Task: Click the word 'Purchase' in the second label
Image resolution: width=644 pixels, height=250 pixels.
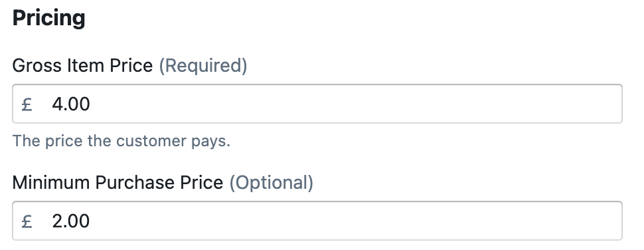Action: [134, 182]
